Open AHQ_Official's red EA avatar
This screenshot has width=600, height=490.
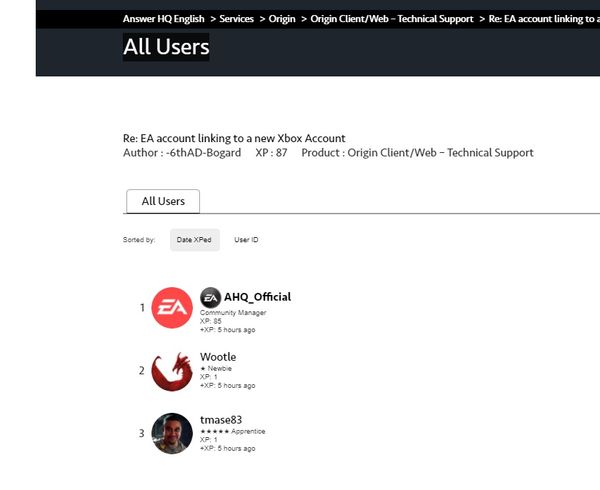coord(172,308)
